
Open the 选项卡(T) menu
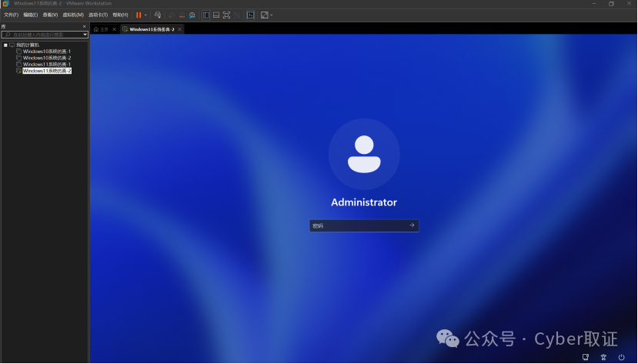pos(98,15)
